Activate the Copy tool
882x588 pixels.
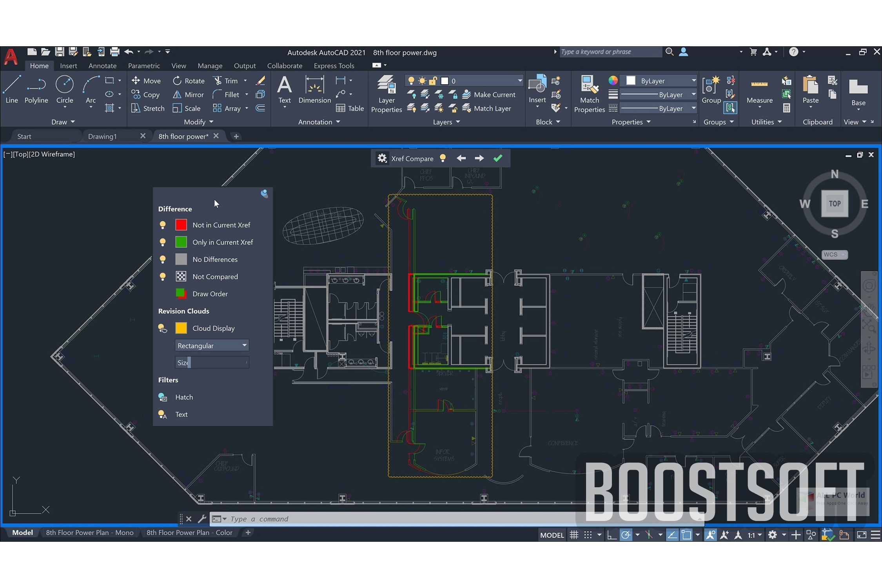tap(146, 94)
